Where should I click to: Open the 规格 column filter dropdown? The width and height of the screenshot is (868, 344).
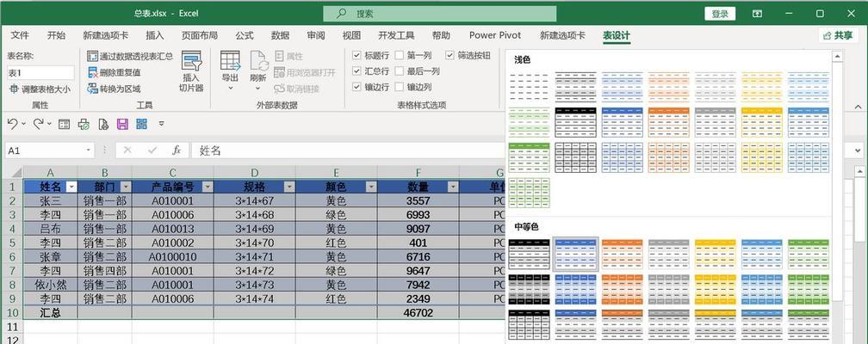click(289, 187)
